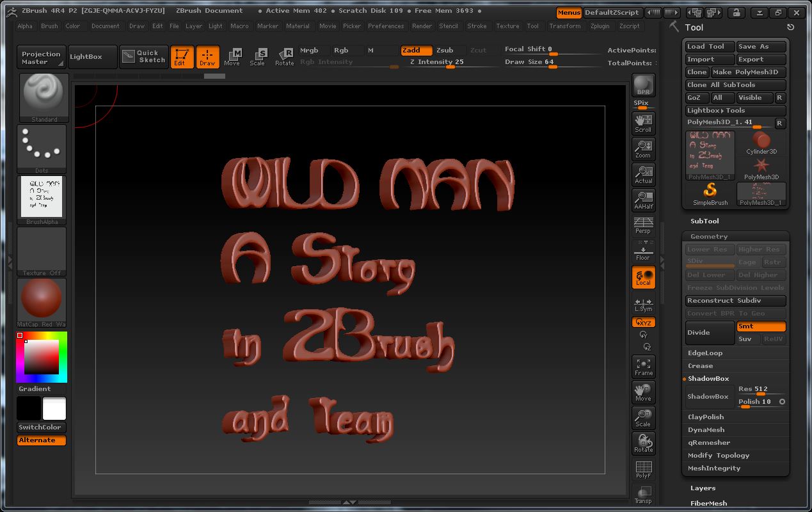Collapse the ShadowBox section header
Viewport: 812px width, 512px height.
click(x=708, y=379)
